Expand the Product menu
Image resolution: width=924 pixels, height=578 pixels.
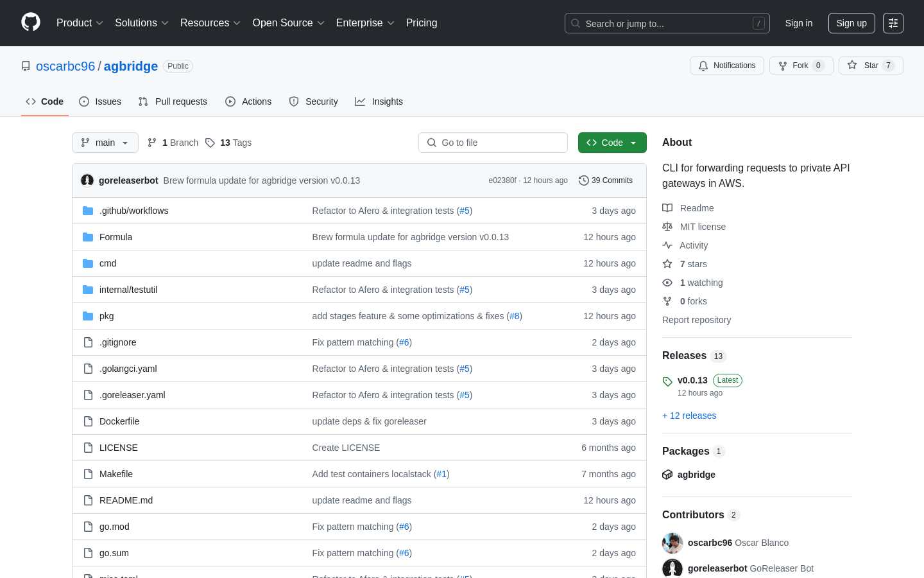tap(80, 23)
